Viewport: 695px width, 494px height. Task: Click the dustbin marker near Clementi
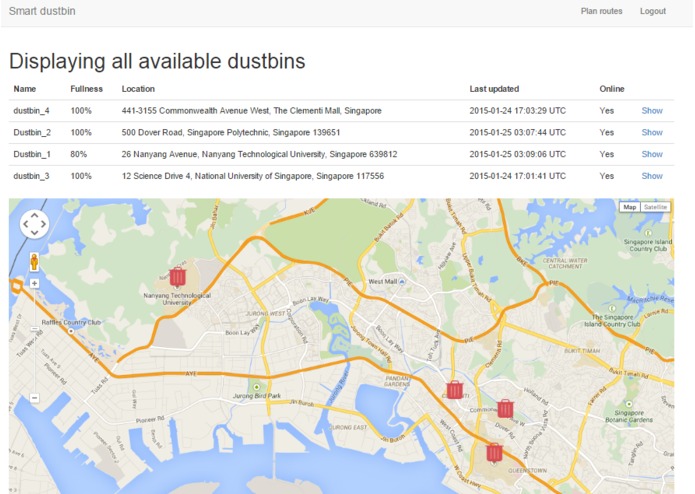[455, 389]
